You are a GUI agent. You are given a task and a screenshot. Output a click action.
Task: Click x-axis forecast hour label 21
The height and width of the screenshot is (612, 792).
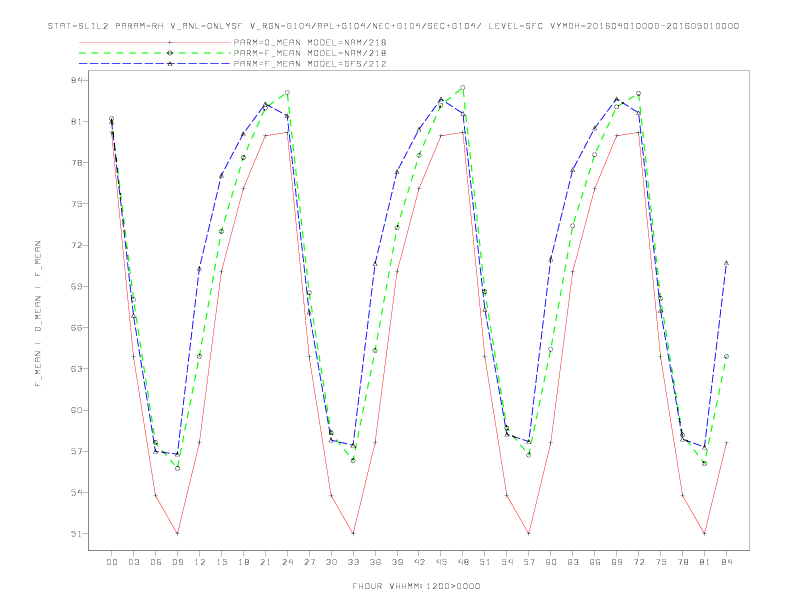[265, 562]
